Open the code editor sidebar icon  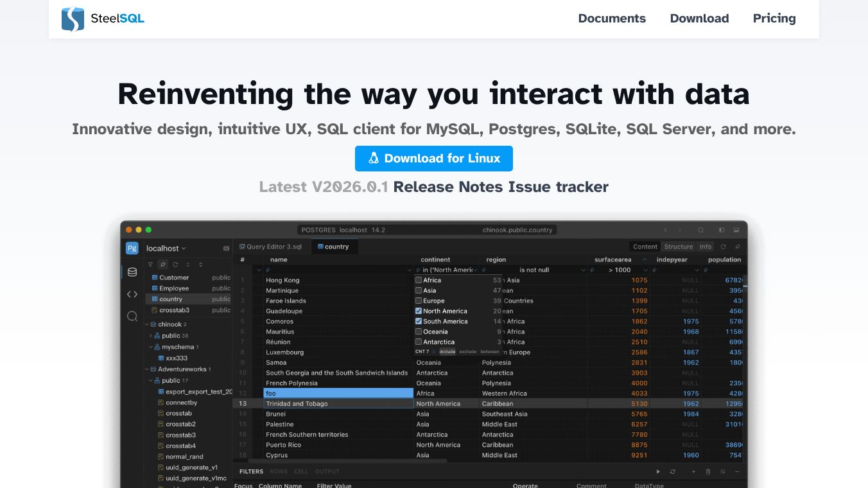pos(132,294)
